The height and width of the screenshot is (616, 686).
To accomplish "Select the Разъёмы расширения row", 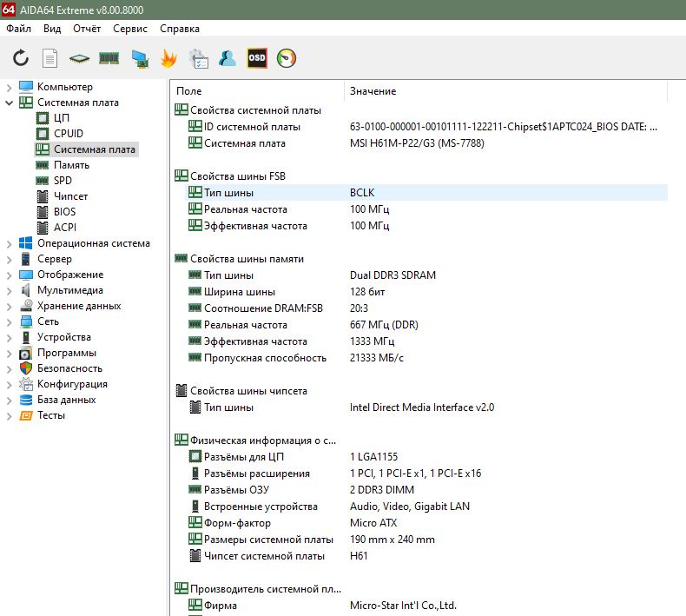I will (426, 474).
